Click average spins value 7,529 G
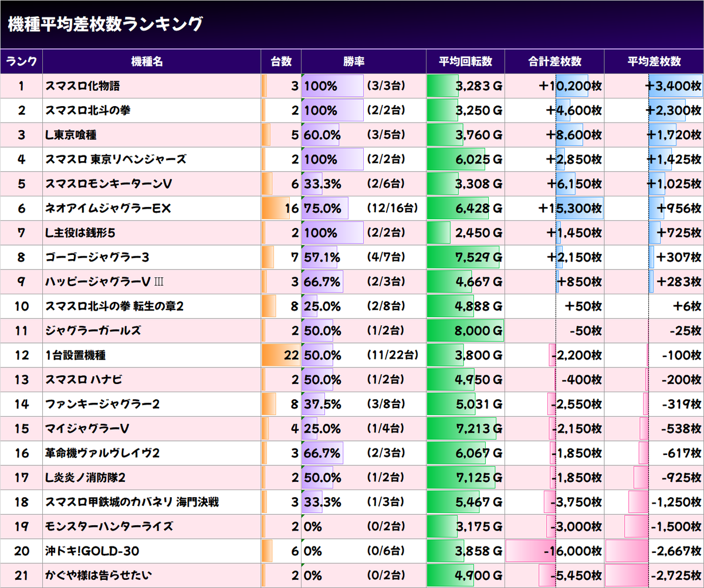This screenshot has height=588, width=704. pos(479,257)
